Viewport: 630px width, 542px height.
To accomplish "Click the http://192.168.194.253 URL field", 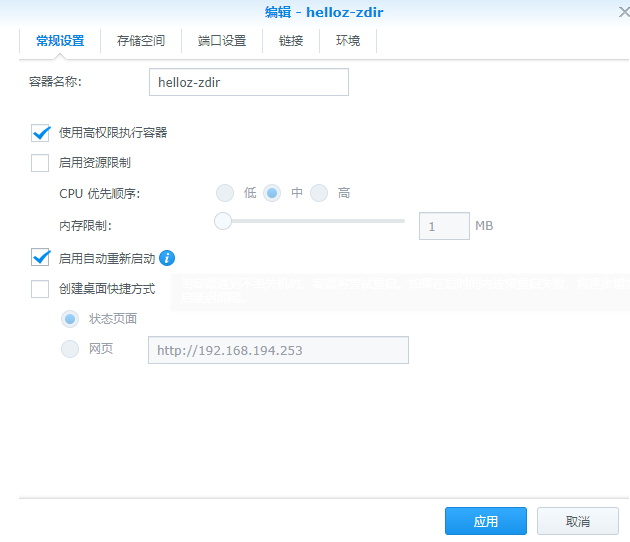I will pos(278,350).
